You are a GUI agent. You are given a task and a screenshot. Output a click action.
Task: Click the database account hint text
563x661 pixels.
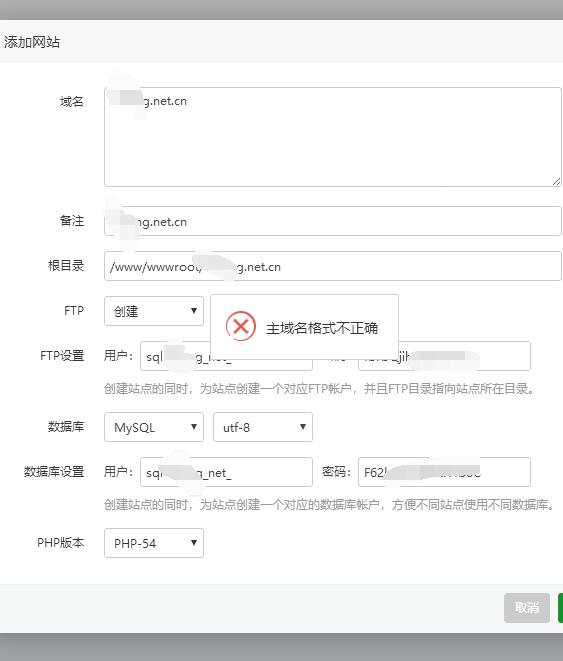pyautogui.click(x=330, y=505)
